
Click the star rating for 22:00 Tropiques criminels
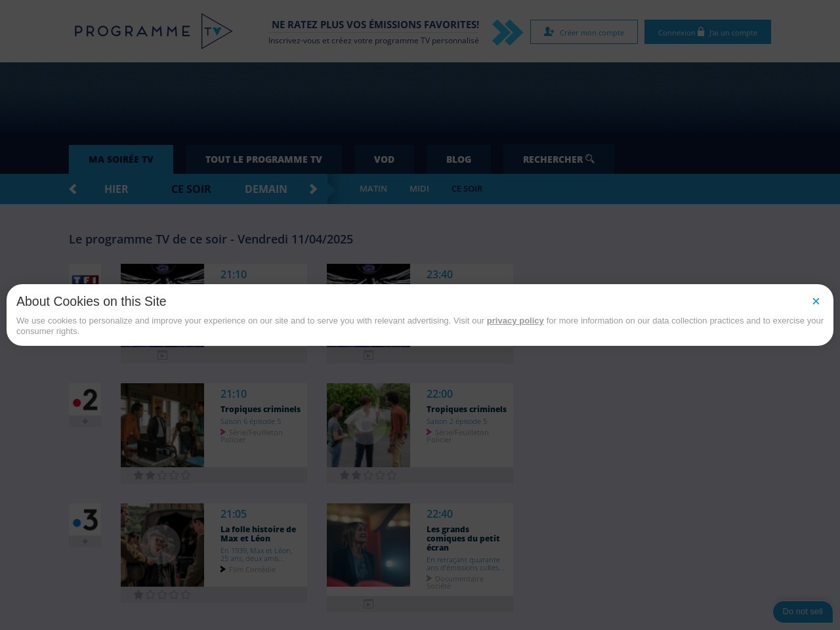coord(368,475)
